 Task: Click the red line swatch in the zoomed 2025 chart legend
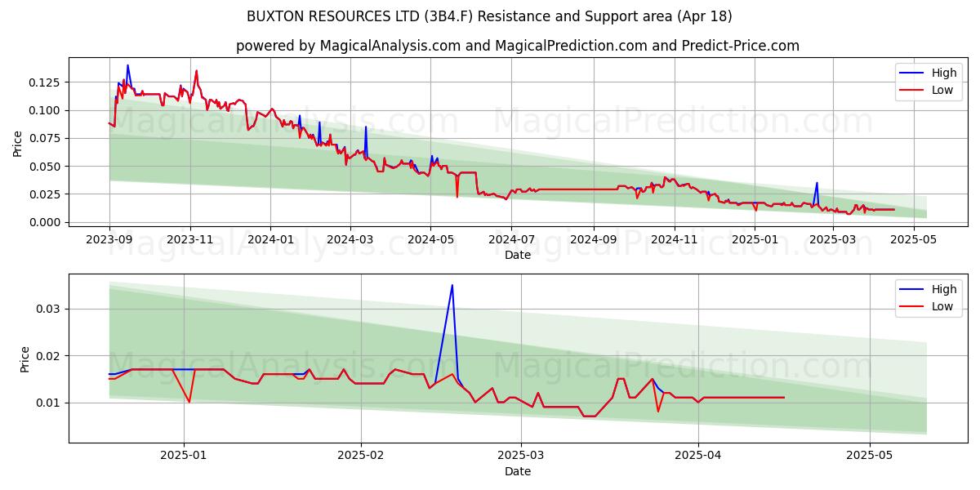pyautogui.click(x=911, y=307)
